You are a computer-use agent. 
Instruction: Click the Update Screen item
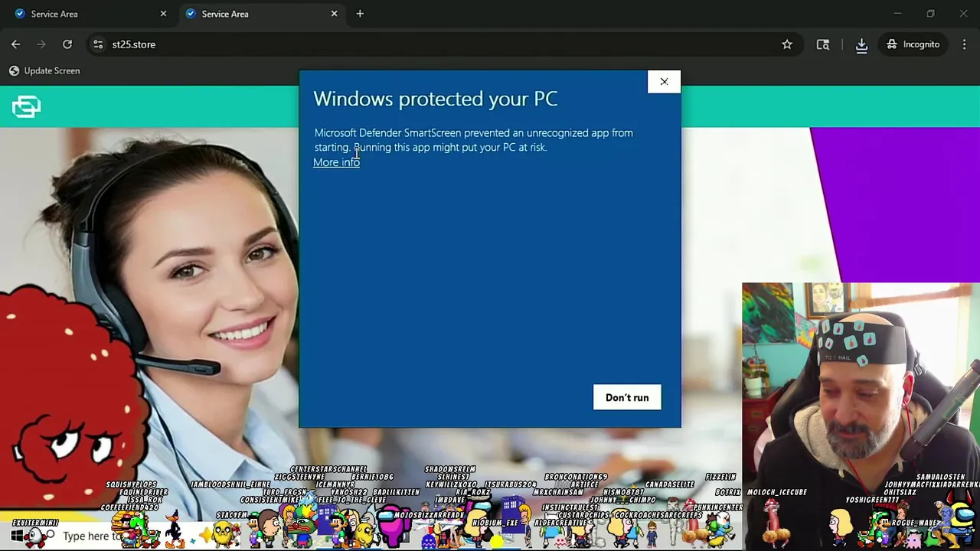(44, 70)
